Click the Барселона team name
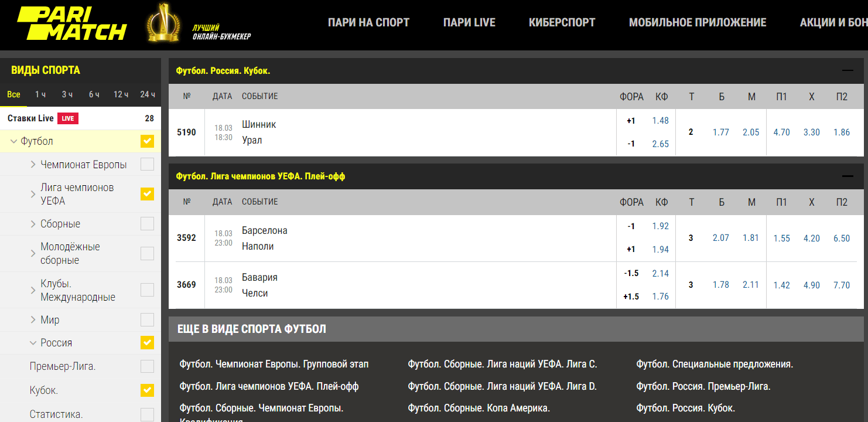 point(265,230)
